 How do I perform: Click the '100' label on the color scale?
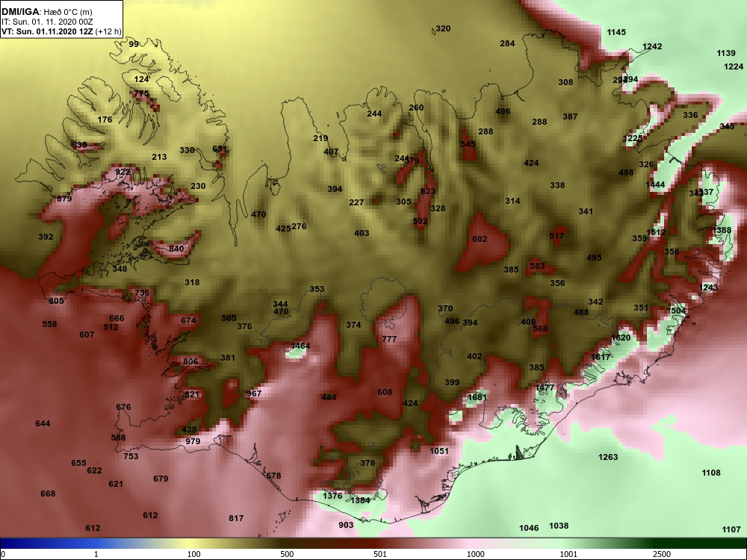(x=193, y=554)
